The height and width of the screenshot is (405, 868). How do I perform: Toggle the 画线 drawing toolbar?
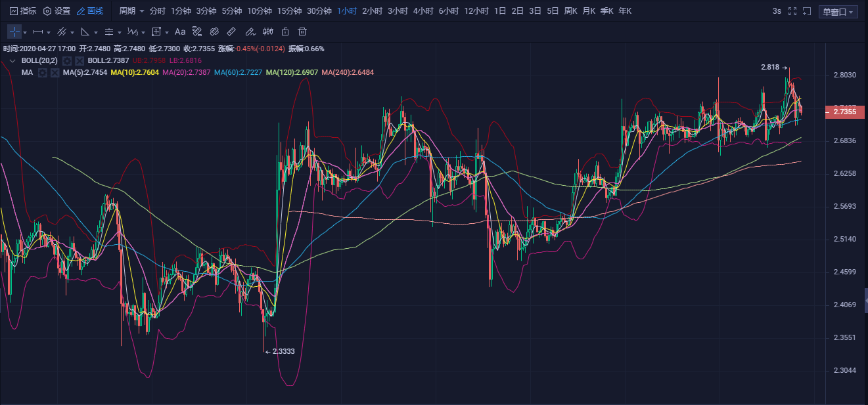[x=90, y=11]
